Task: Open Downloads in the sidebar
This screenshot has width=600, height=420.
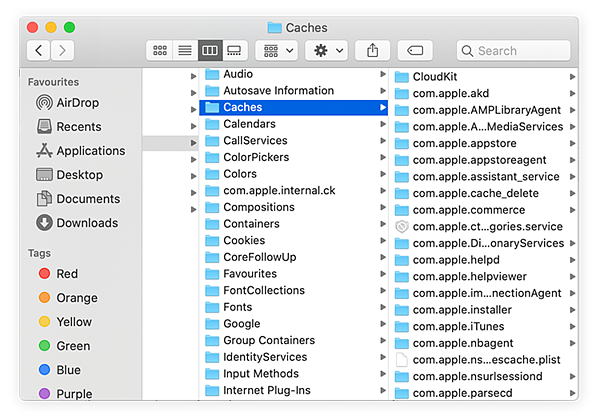Action: [x=77, y=223]
